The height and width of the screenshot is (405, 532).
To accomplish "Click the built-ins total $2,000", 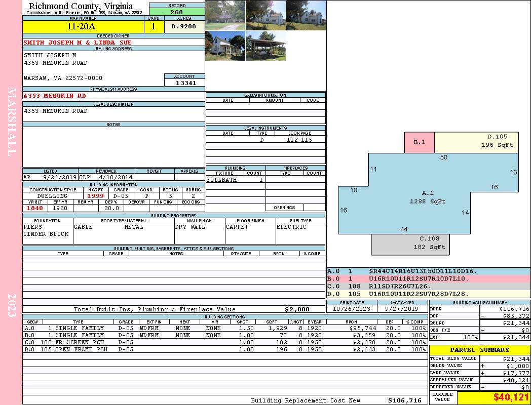I will click(297, 309).
